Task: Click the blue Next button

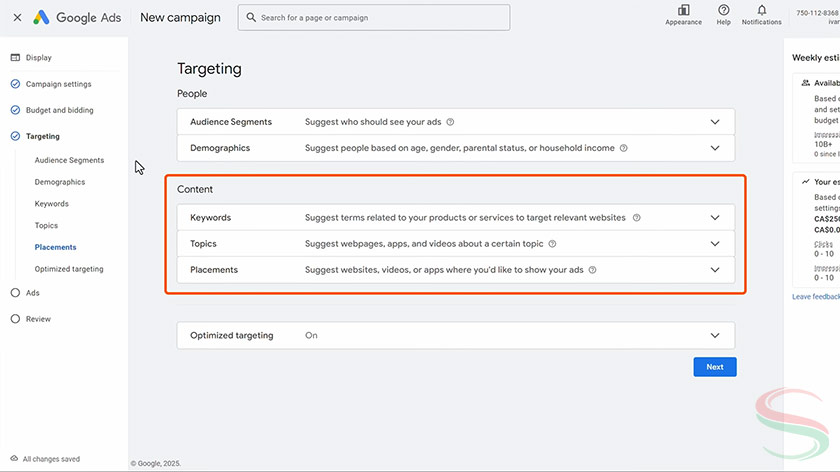Action: tap(714, 367)
